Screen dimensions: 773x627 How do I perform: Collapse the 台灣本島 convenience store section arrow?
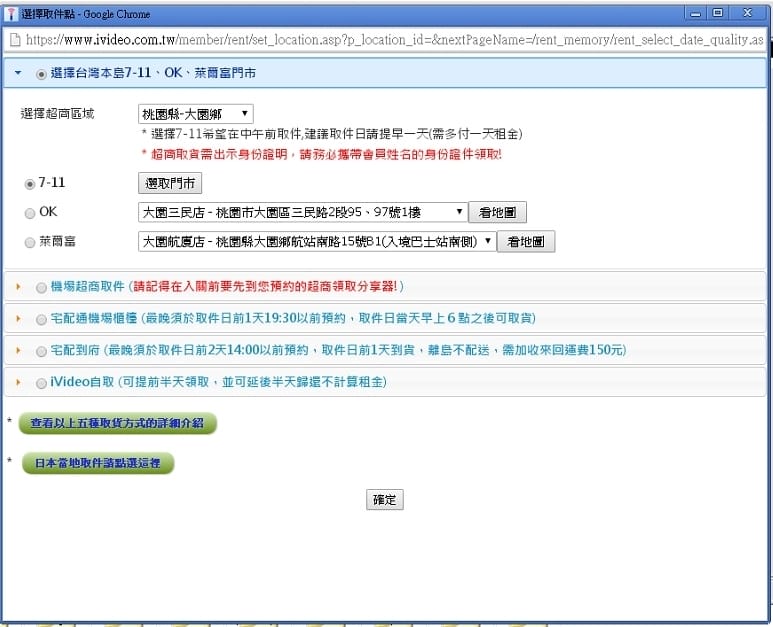click(x=18, y=73)
